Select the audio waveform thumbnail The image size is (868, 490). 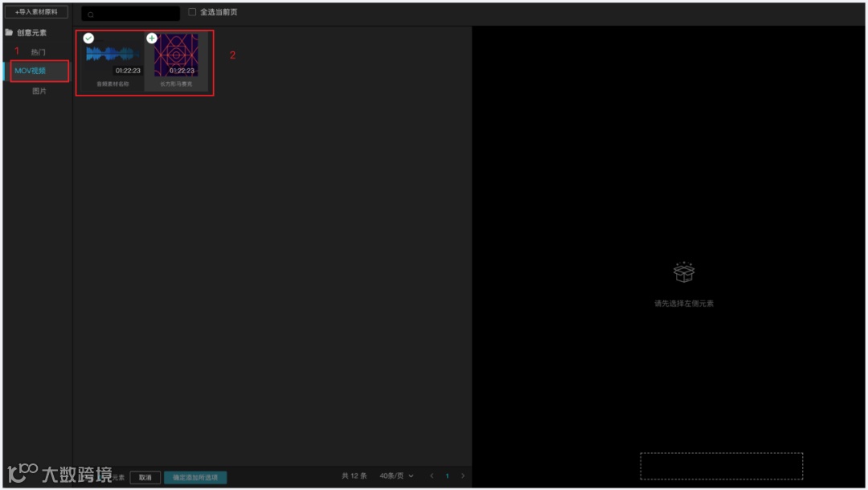tap(113, 55)
